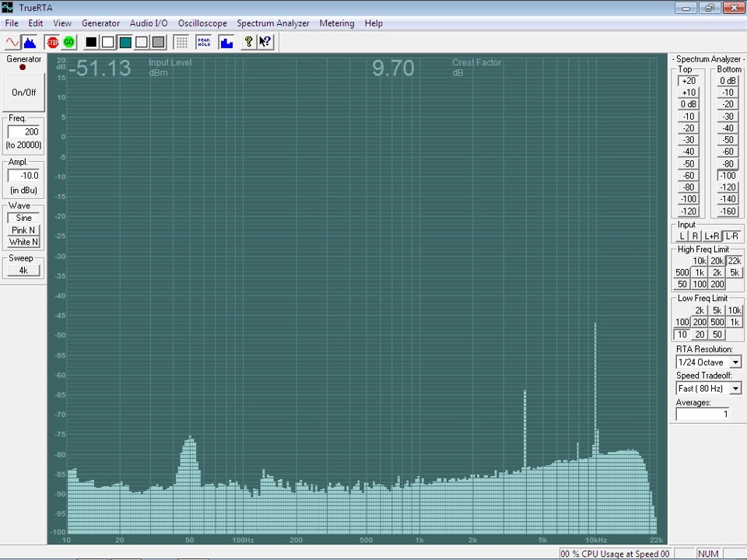This screenshot has height=560, width=747.
Task: Click the -51.13 Input Level readout
Action: click(x=100, y=68)
